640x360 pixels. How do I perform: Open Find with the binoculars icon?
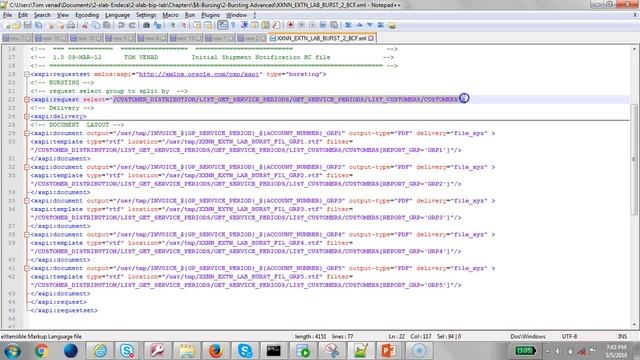[x=146, y=25]
